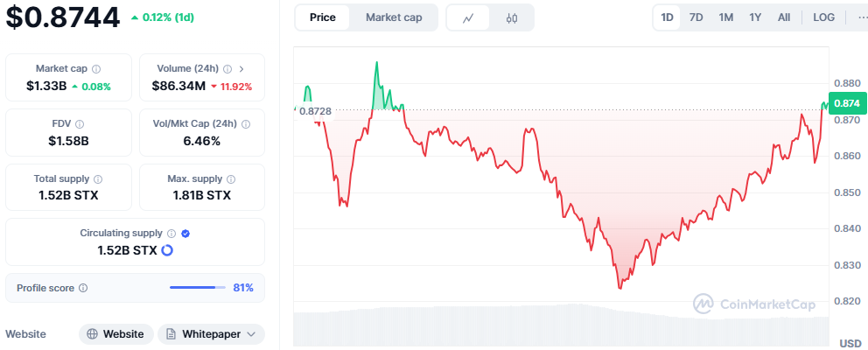
Task: Click the FDV info icon
Action: [80, 124]
